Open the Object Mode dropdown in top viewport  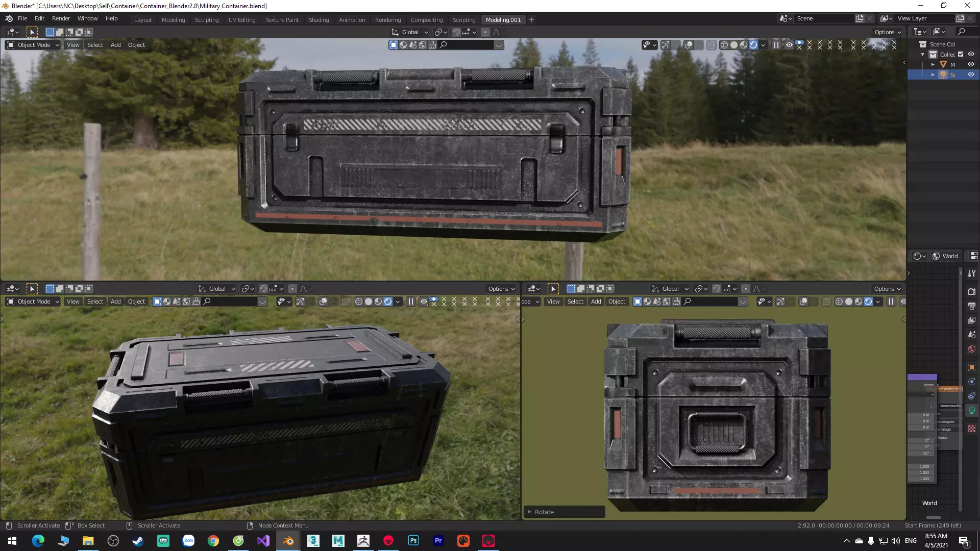(x=33, y=45)
